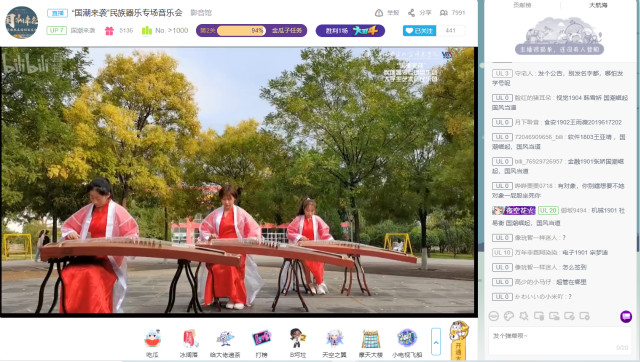
Task: Click username bili_76929726957 in chat
Action: (539, 162)
